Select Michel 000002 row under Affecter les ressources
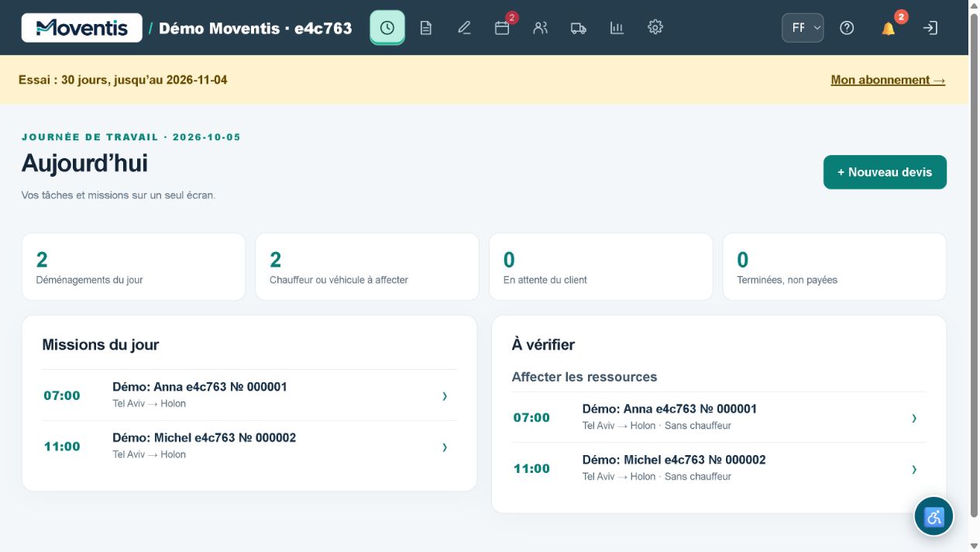Image resolution: width=980 pixels, height=552 pixels. (719, 468)
